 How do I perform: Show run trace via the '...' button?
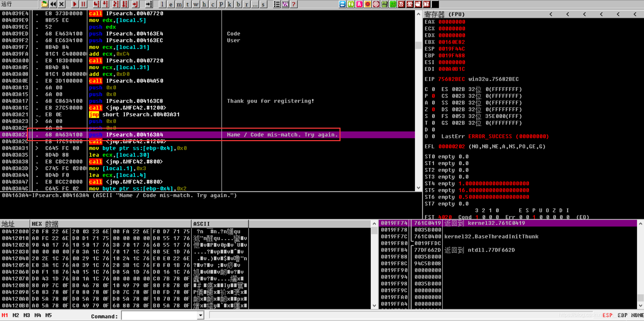[255, 4]
